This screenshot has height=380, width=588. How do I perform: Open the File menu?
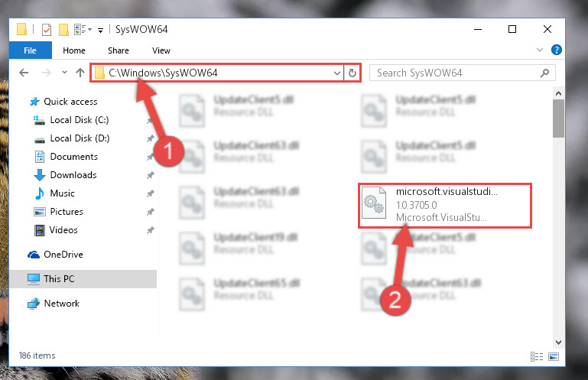tap(31, 50)
